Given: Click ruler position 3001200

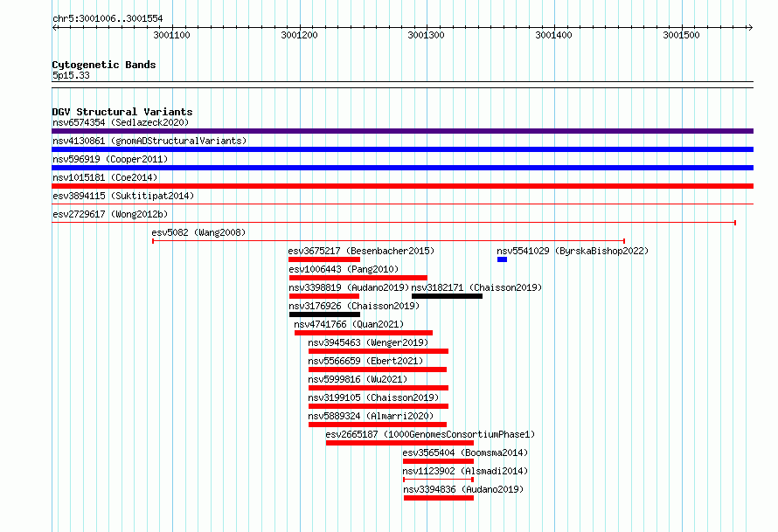Looking at the screenshot, I should click(x=299, y=35).
